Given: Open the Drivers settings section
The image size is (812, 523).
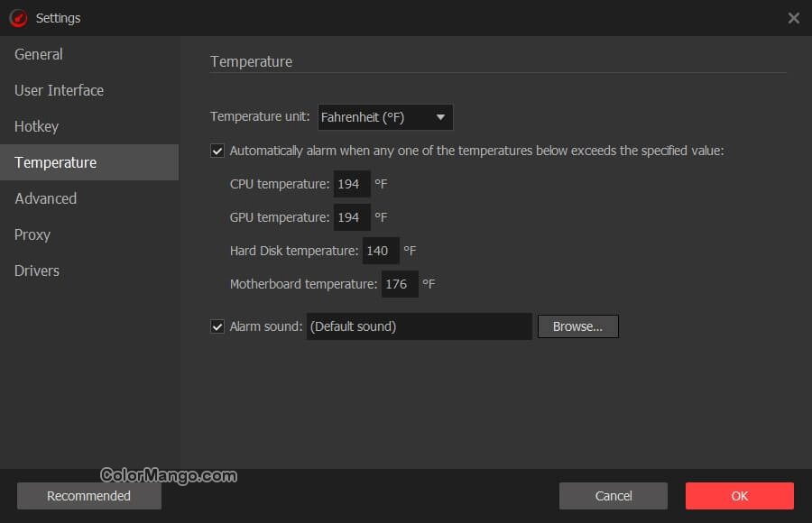Looking at the screenshot, I should point(36,271).
